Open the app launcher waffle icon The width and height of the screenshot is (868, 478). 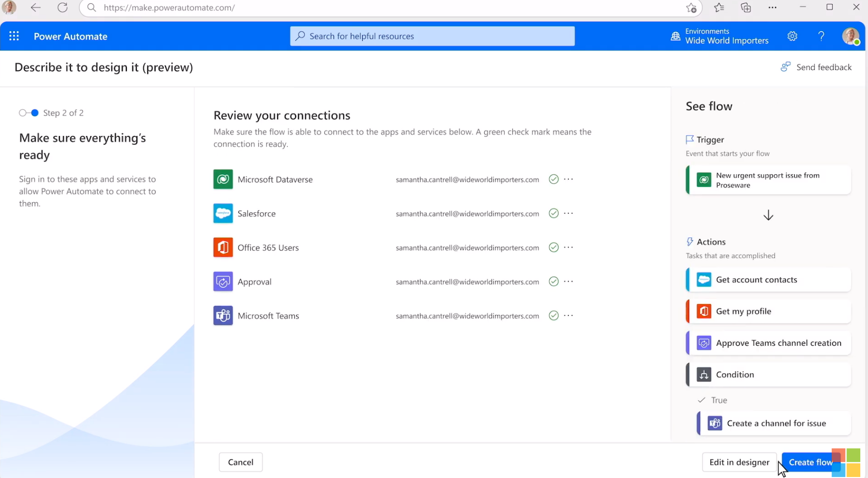click(14, 36)
